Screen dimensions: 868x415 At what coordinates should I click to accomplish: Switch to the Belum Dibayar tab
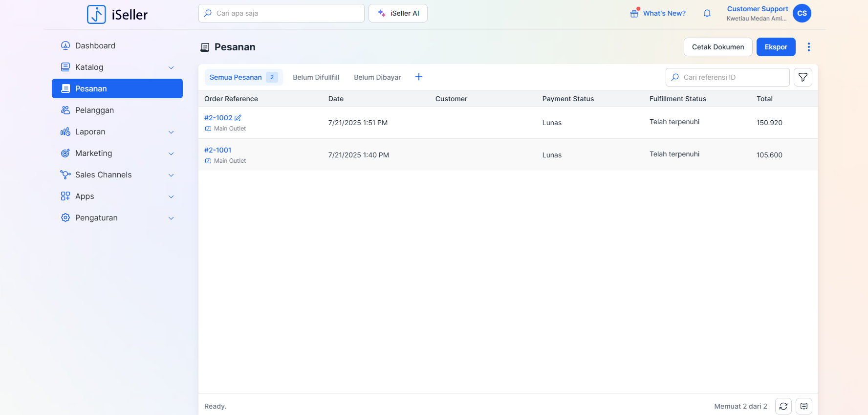point(377,77)
